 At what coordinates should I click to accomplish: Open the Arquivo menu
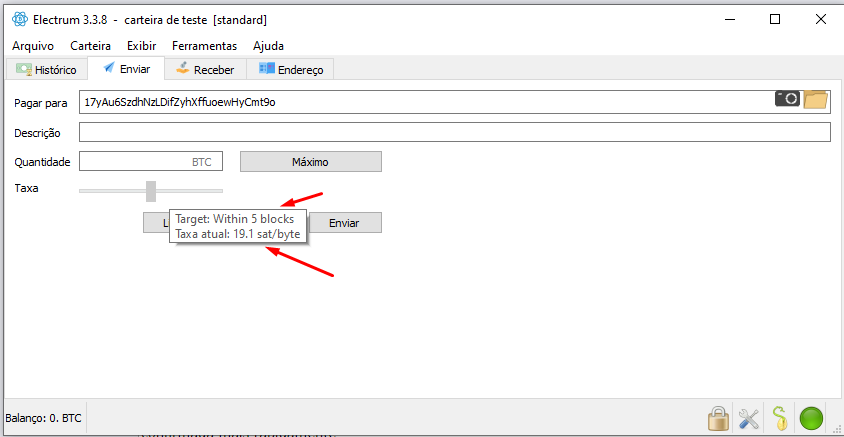pyautogui.click(x=33, y=46)
